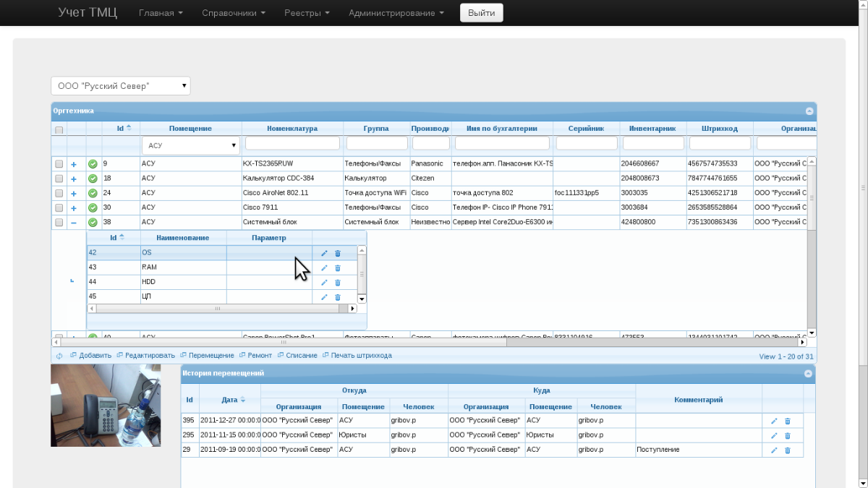
Task: Collapse the История перемещений panel
Action: [x=808, y=374]
